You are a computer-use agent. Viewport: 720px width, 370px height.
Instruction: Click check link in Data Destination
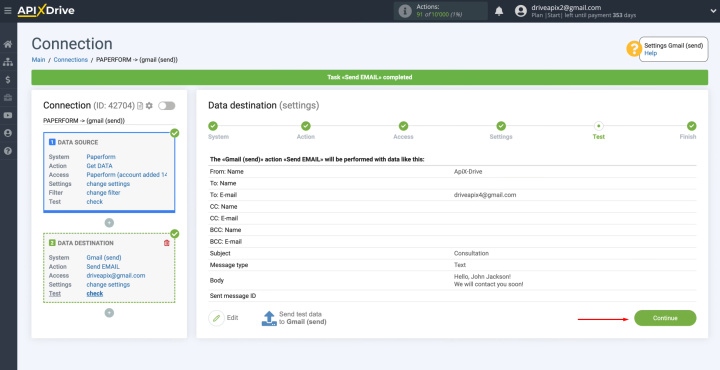pos(95,294)
